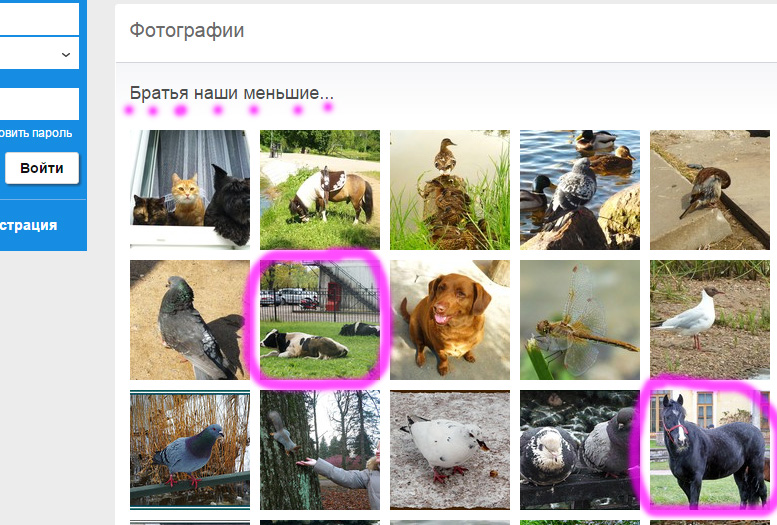777x525 pixels.
Task: View the dragonfly photo
Action: [x=580, y=320]
